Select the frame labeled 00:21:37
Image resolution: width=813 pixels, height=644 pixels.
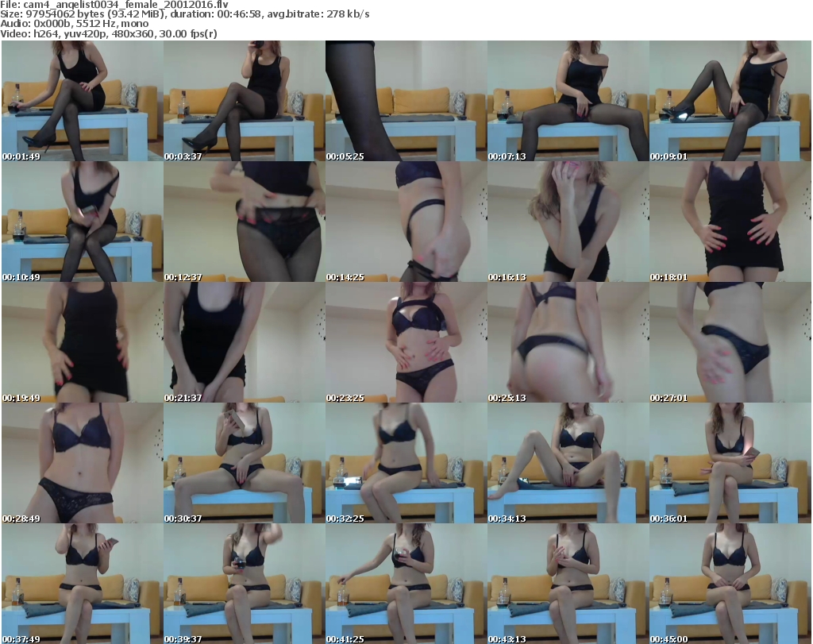click(x=245, y=342)
